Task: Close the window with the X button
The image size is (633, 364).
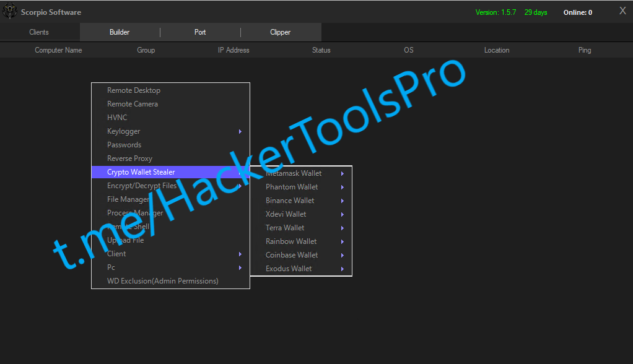Action: (x=622, y=11)
